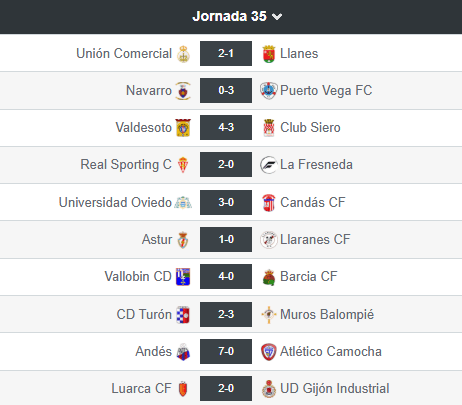The width and height of the screenshot is (462, 405).
Task: Open the 2-1 Unión Comercial match score
Action: point(226,53)
